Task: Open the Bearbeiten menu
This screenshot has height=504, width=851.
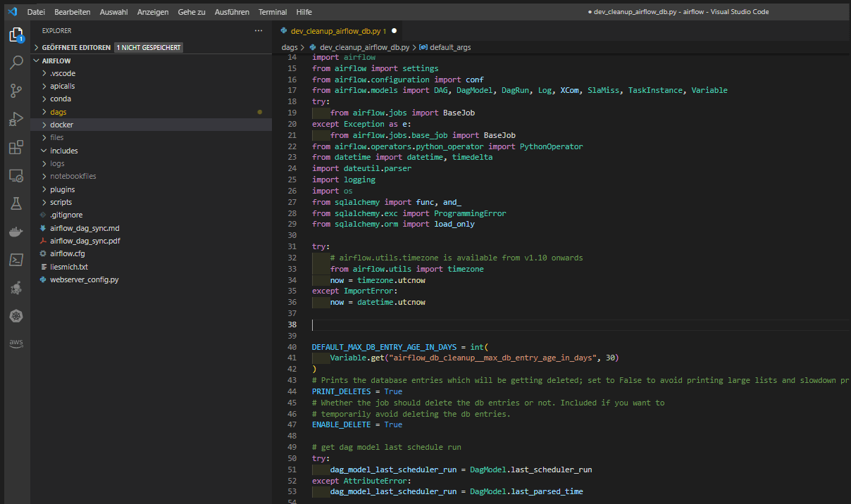Action: [73, 12]
